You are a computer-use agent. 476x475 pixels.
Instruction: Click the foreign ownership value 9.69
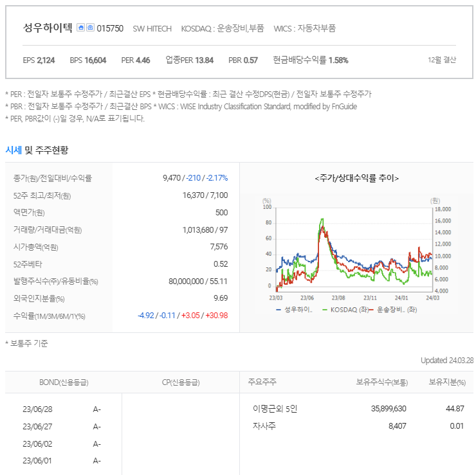pyautogui.click(x=221, y=298)
